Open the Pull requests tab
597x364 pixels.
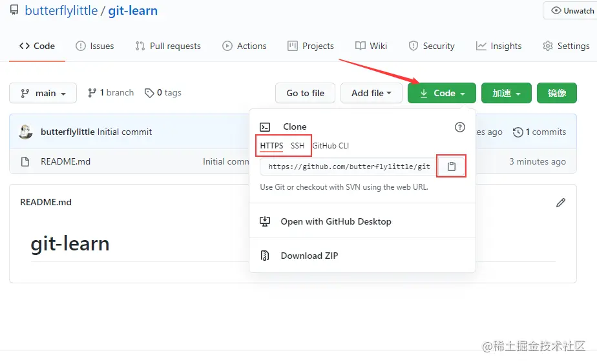point(168,46)
